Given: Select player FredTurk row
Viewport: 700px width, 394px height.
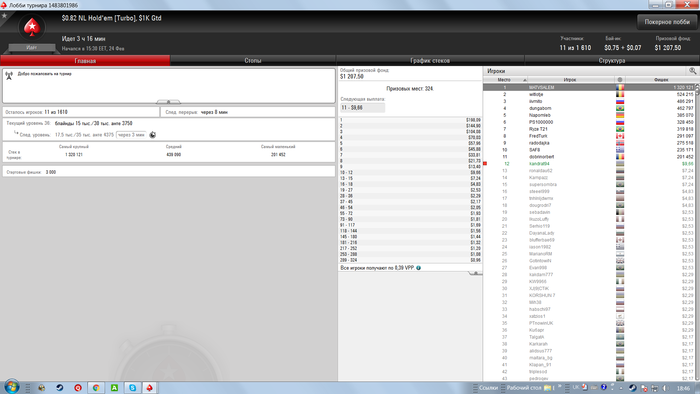Looking at the screenshot, I should click(x=589, y=136).
